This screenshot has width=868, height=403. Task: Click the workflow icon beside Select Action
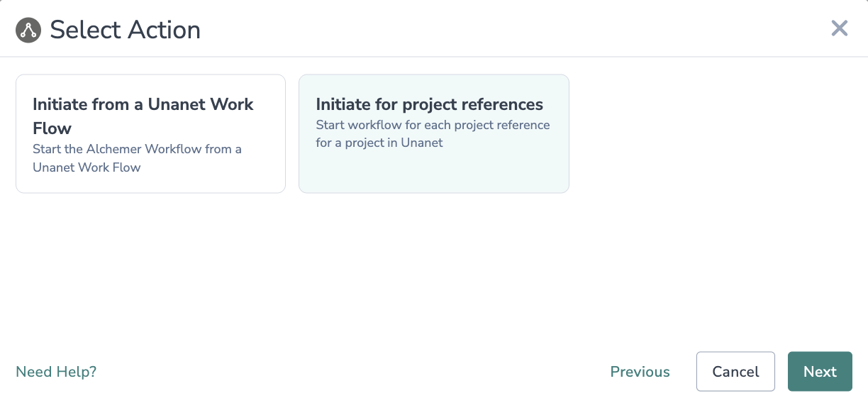click(x=28, y=30)
